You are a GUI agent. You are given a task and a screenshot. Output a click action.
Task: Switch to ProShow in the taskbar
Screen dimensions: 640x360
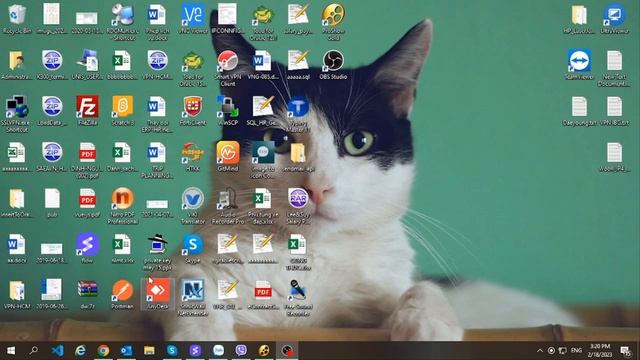[x=264, y=350]
